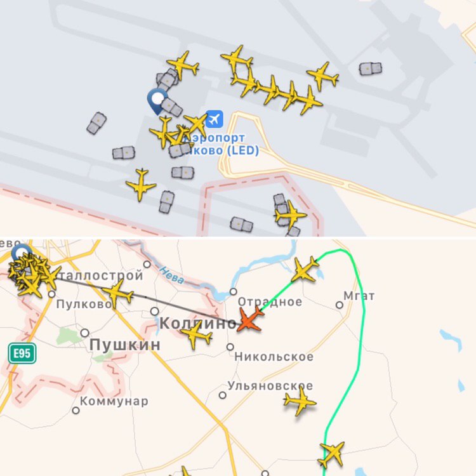Click the yellow plane south of Колпино label
The width and height of the screenshot is (476, 476).
(196, 335)
